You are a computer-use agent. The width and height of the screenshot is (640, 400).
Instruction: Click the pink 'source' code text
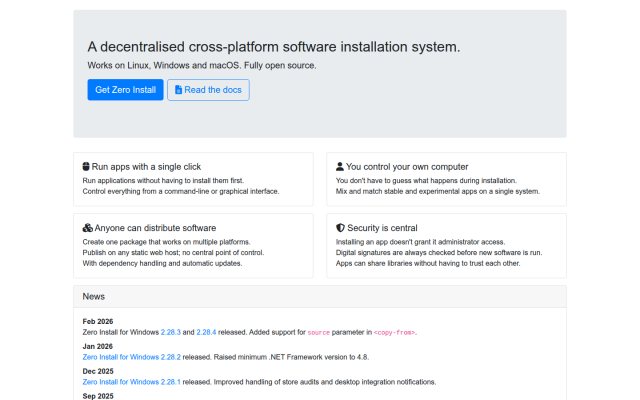[318, 333]
